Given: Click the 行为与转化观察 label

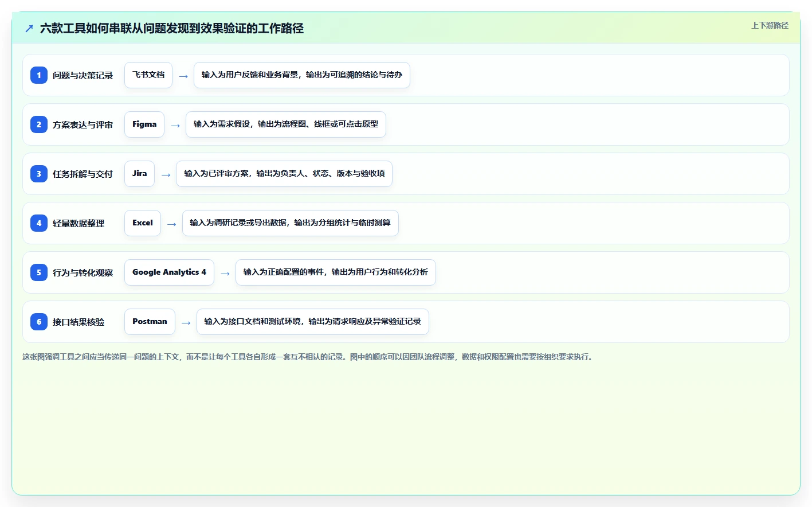Looking at the screenshot, I should click(83, 272).
